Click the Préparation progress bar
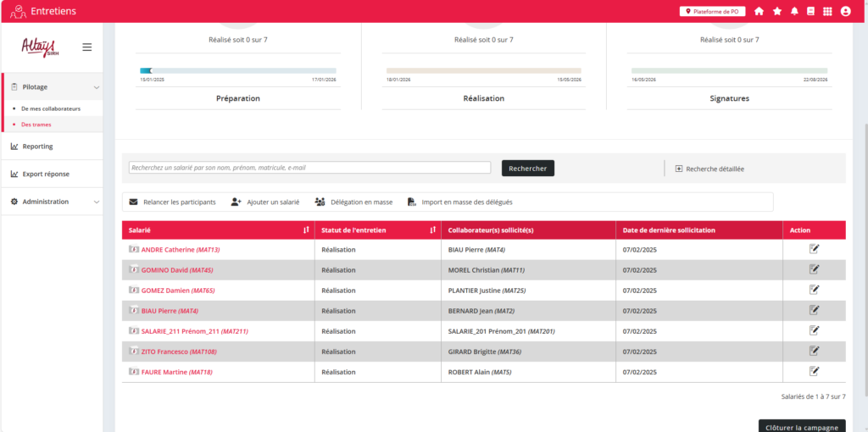The image size is (868, 432). point(237,71)
